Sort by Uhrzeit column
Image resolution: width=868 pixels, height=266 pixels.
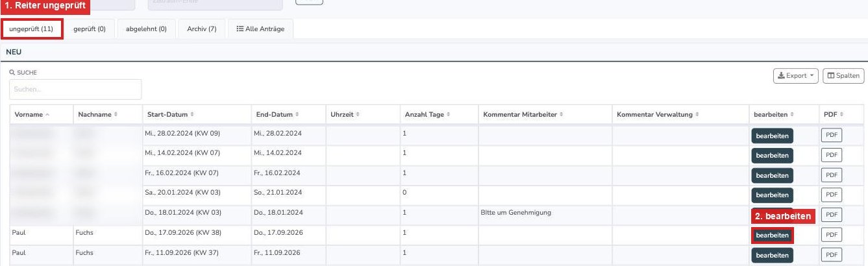point(362,114)
